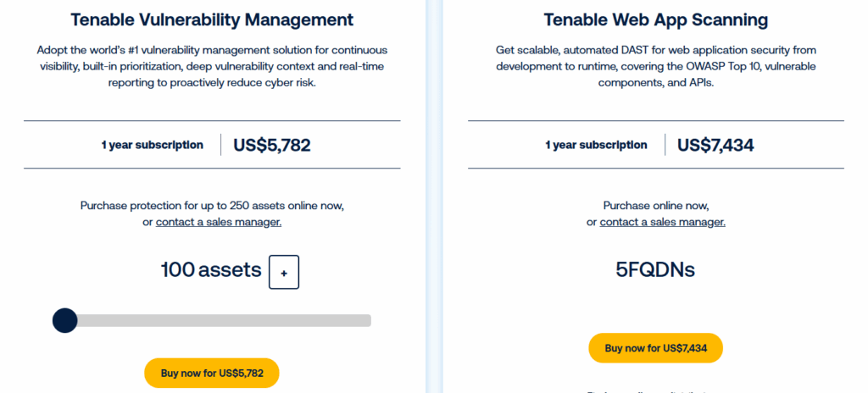The image size is (868, 393).
Task: Select the 100 assets quantity text
Action: click(x=211, y=270)
